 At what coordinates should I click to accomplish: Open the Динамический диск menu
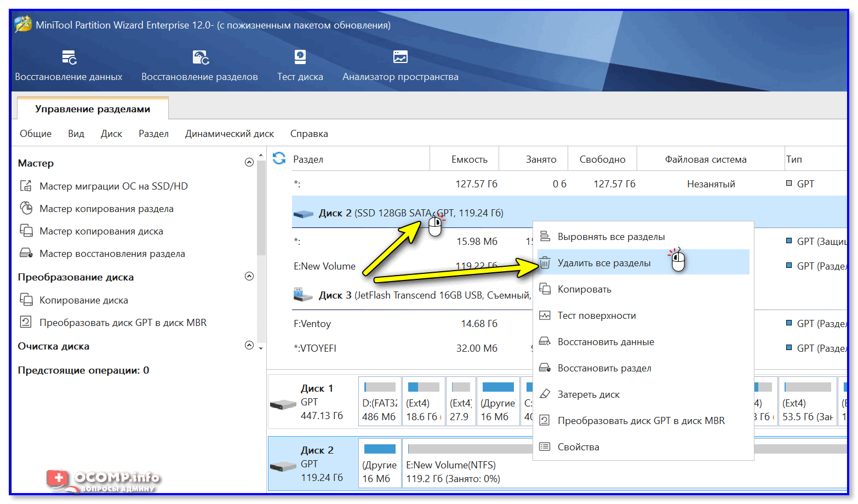(x=230, y=134)
